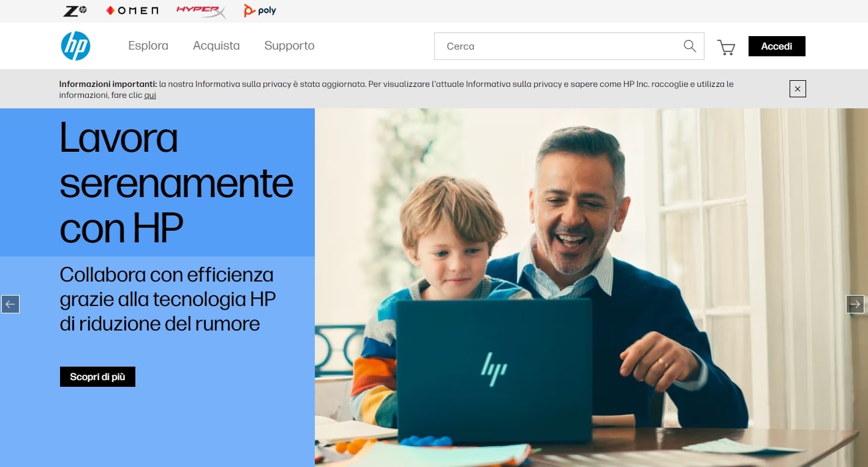The image size is (868, 467).
Task: Click the search magnifier icon
Action: click(x=690, y=46)
